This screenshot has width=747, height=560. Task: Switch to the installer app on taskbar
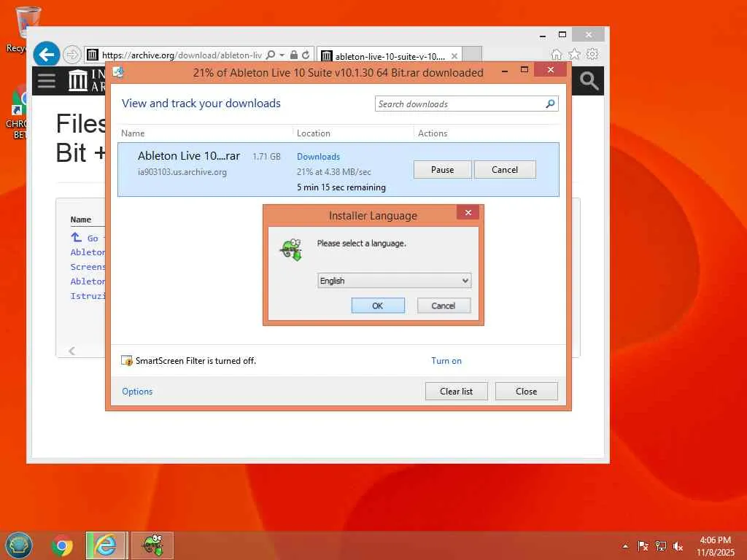point(152,545)
